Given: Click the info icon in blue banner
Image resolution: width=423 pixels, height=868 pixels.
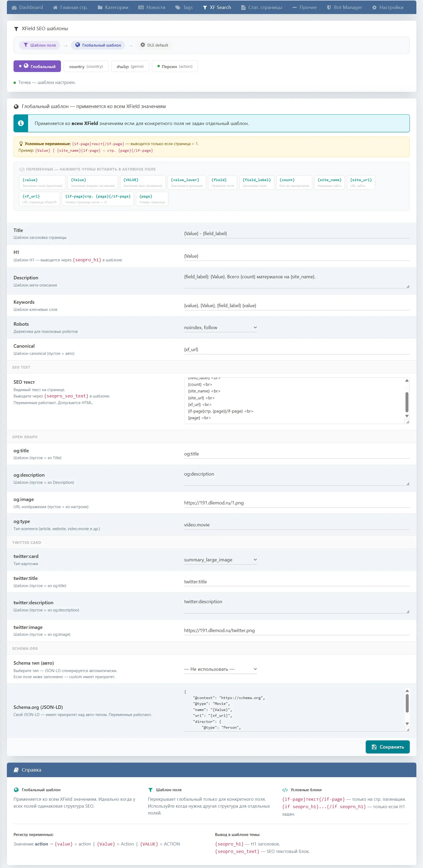Looking at the screenshot, I should pyautogui.click(x=21, y=123).
